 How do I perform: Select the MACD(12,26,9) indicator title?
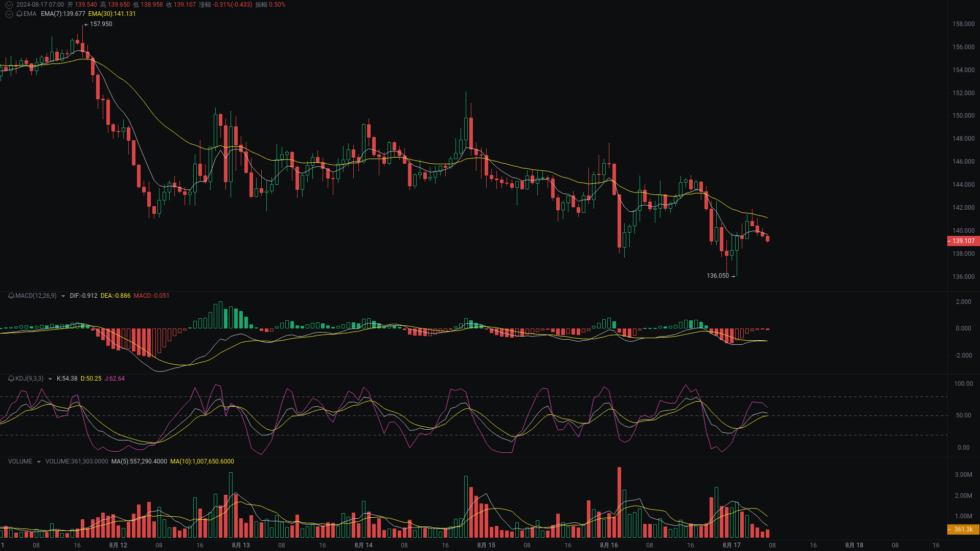pos(35,295)
